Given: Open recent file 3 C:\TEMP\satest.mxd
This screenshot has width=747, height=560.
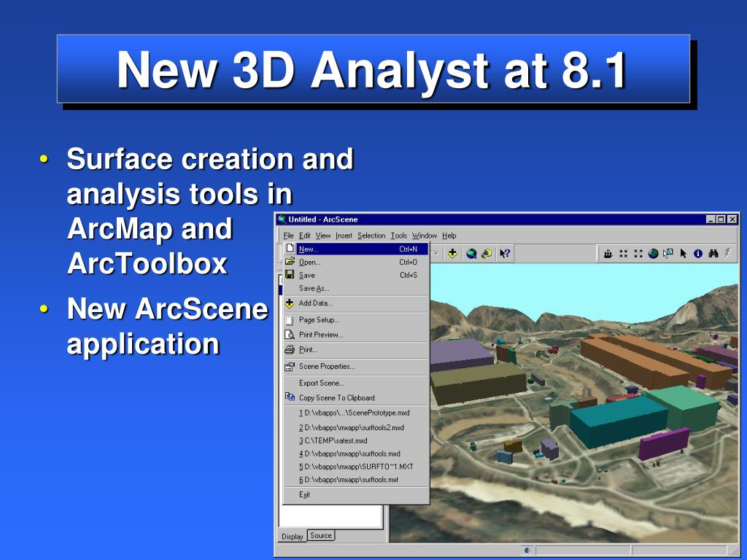Looking at the screenshot, I should tap(356, 440).
